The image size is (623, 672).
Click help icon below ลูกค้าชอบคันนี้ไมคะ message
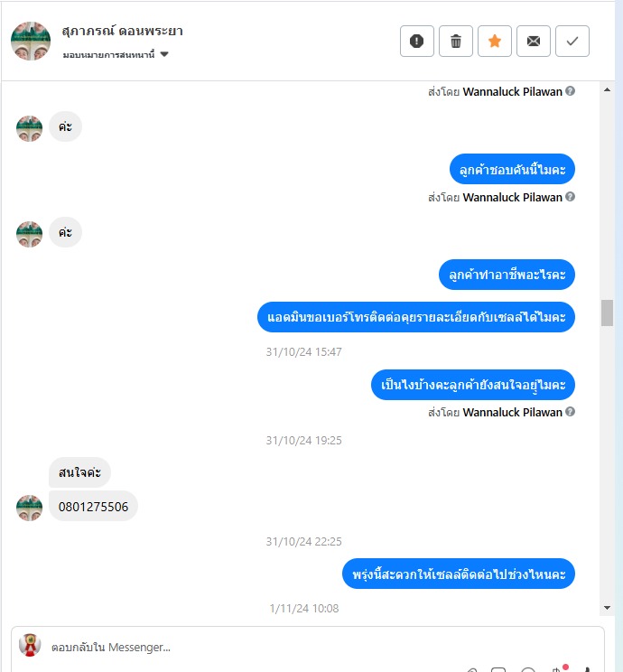570,197
